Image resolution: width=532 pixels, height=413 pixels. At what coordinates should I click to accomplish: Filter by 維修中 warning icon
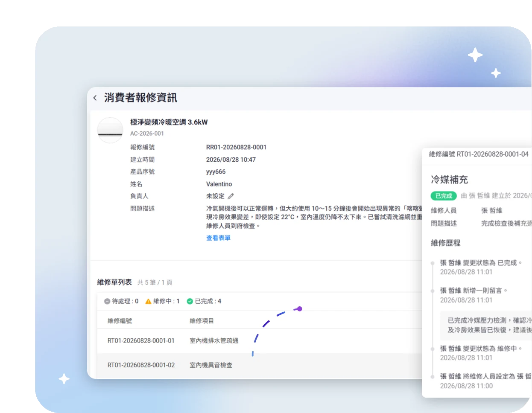click(148, 301)
